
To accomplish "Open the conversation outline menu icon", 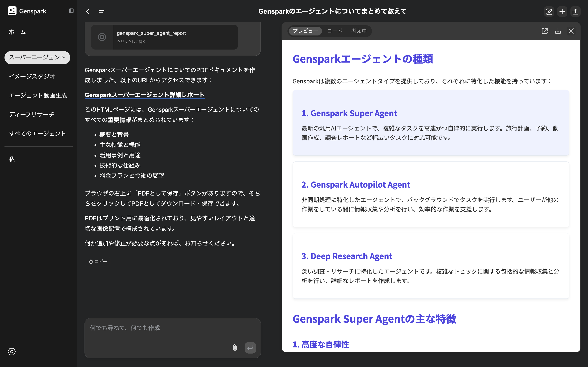I will (x=101, y=11).
